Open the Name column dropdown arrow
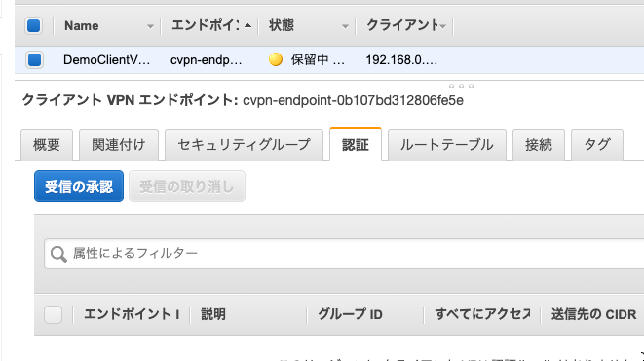Viewport: 644px width, 361px height. pyautogui.click(x=150, y=26)
